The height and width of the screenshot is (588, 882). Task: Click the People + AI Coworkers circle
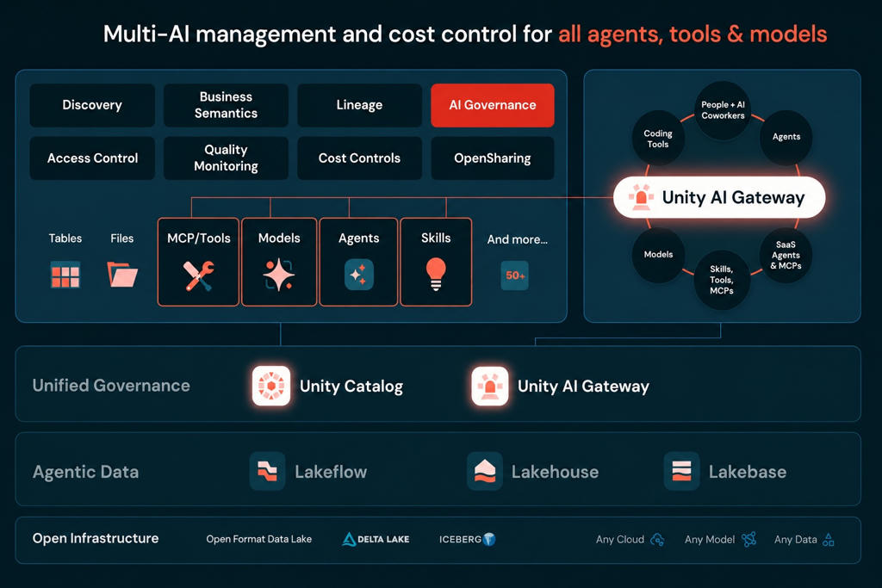pyautogui.click(x=723, y=110)
